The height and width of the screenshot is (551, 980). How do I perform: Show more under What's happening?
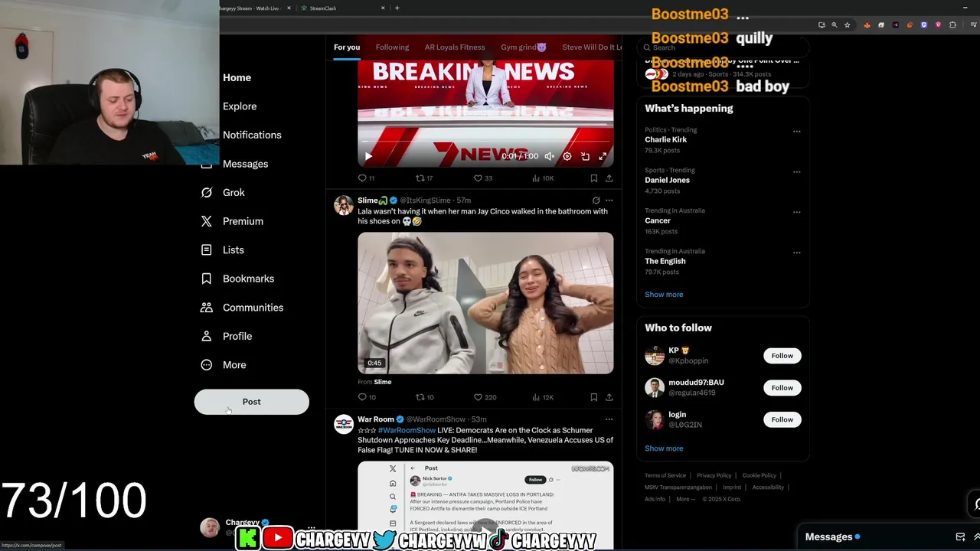click(664, 295)
